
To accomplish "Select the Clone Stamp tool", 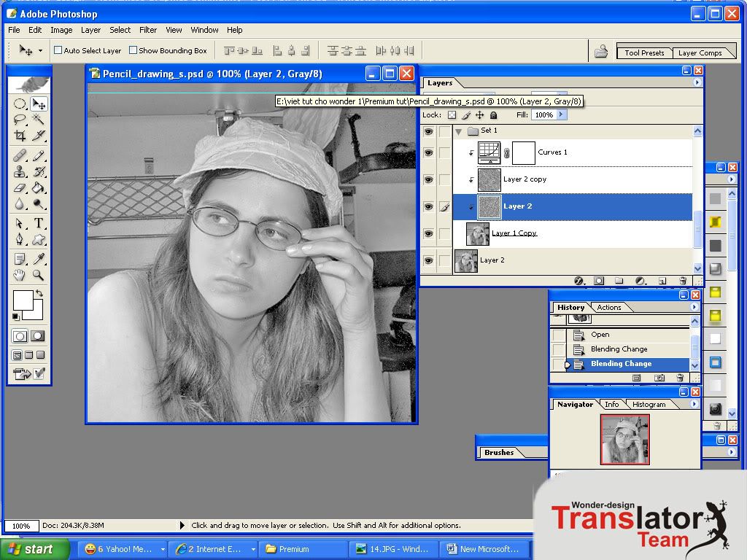I will point(20,171).
